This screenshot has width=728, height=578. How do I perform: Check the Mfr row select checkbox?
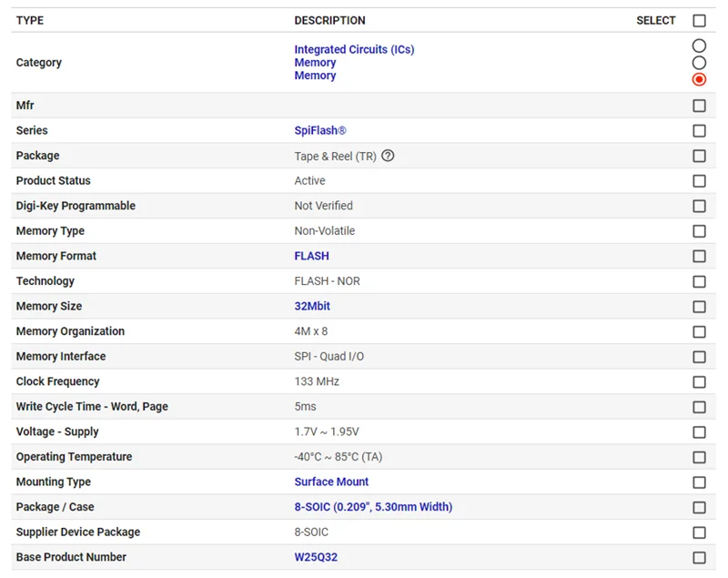699,106
